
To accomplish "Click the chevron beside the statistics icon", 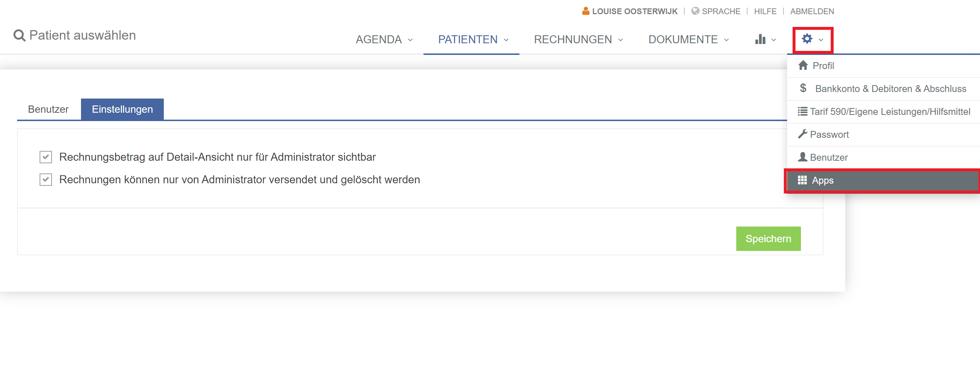I will pyautogui.click(x=773, y=40).
